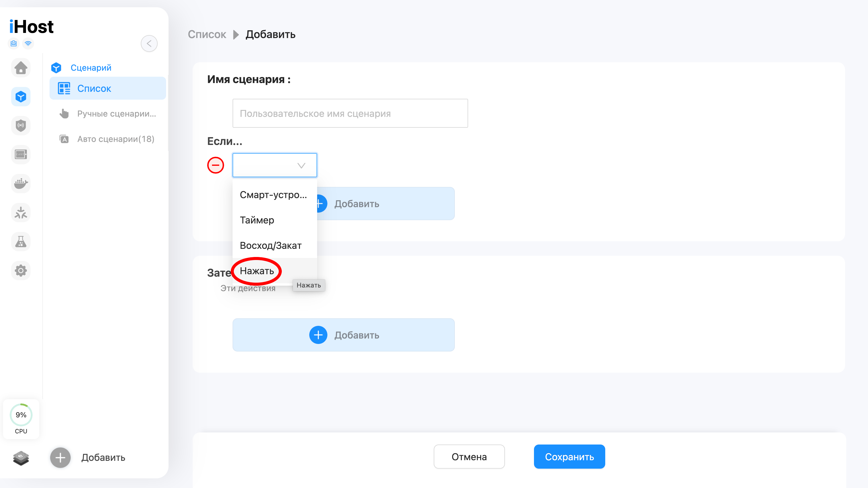Open the Settings gear icon
Screen dimensions: 868x488
(x=21, y=270)
